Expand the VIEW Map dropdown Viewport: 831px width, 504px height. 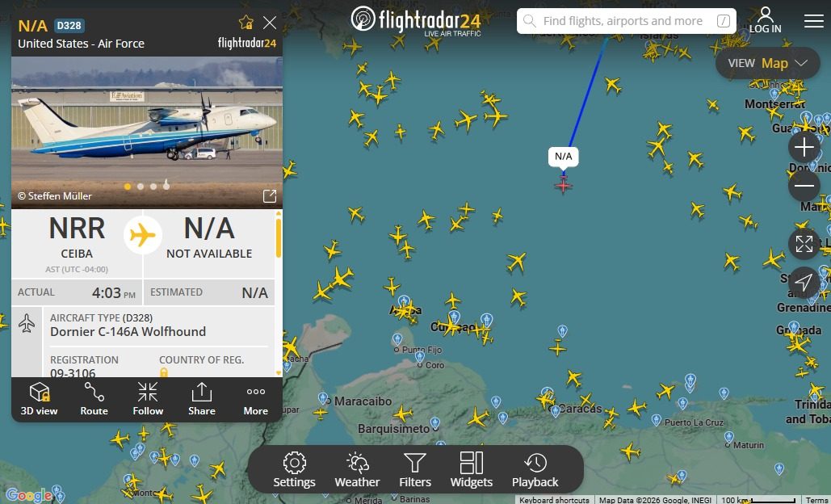(767, 63)
